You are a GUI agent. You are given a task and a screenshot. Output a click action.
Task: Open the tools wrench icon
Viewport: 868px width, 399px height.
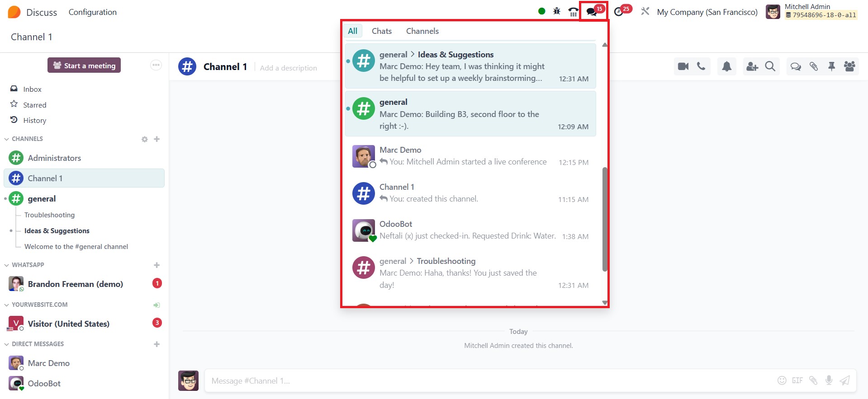[645, 11]
